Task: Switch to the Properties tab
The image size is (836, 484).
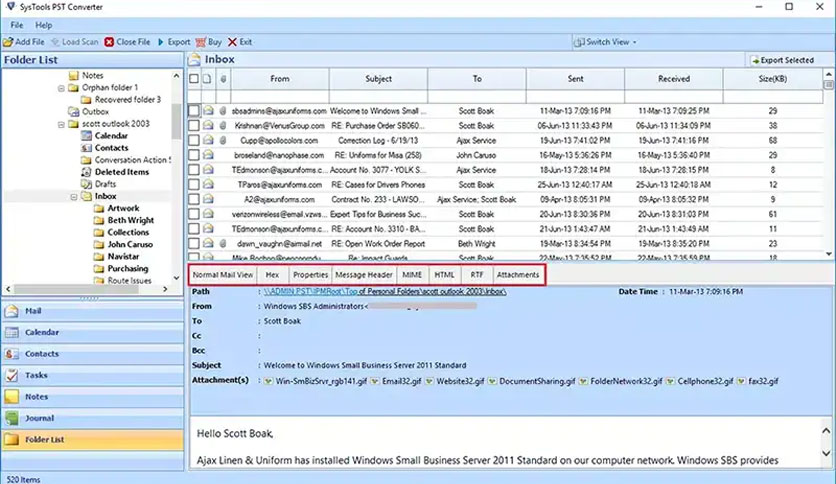Action: [310, 275]
